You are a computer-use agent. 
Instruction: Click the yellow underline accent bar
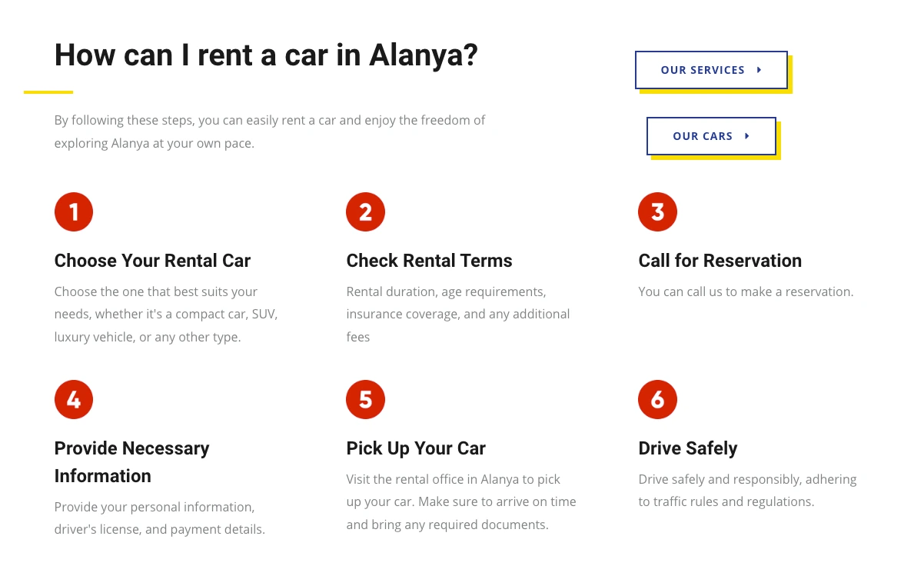click(48, 92)
